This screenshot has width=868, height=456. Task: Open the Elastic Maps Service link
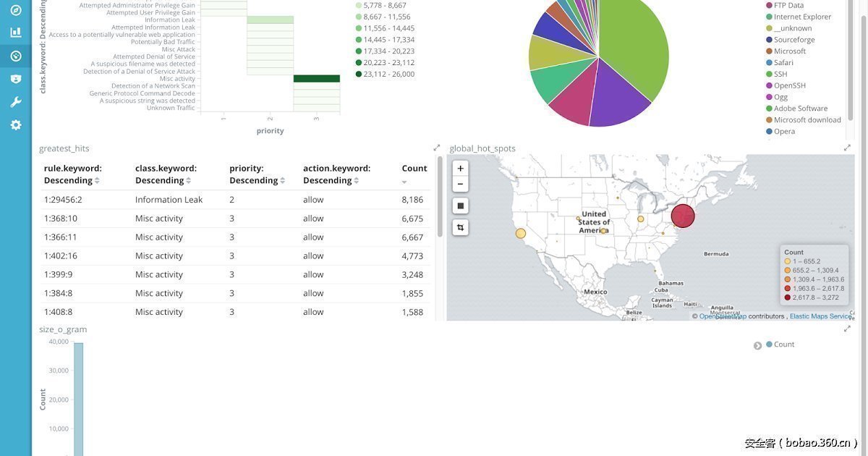point(820,316)
